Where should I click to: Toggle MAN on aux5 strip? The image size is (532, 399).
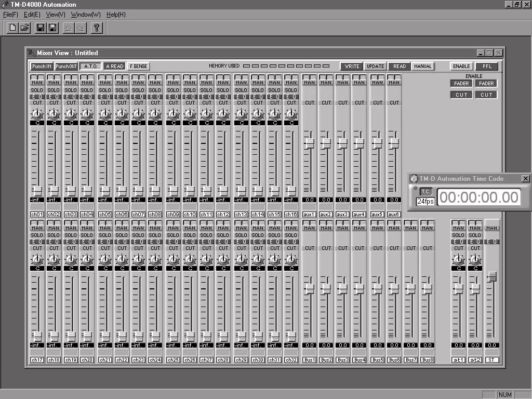(377, 83)
